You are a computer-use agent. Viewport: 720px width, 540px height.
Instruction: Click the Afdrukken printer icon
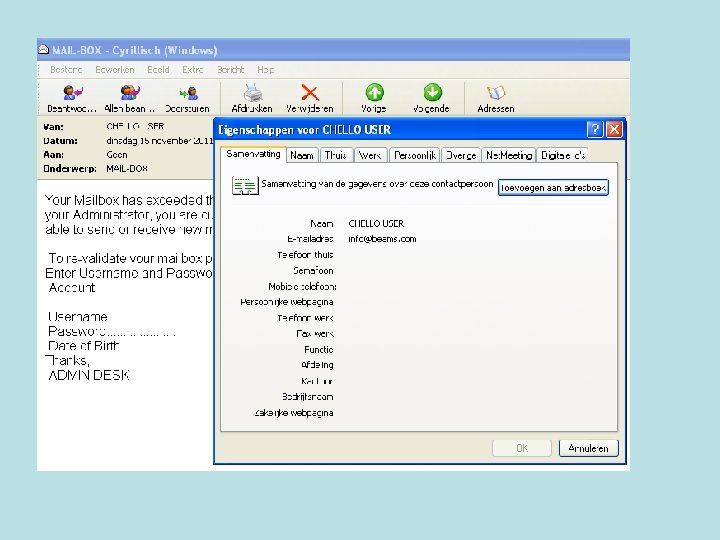click(x=253, y=93)
